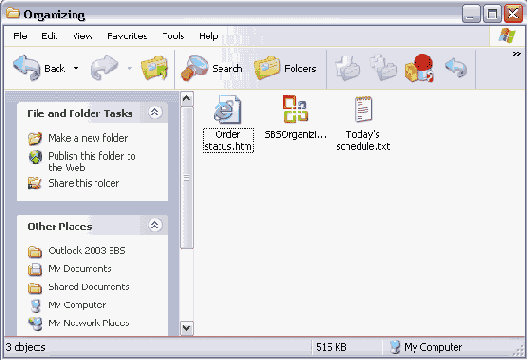The image size is (527, 360).
Task: Open the Tools menu
Action: pyautogui.click(x=173, y=36)
